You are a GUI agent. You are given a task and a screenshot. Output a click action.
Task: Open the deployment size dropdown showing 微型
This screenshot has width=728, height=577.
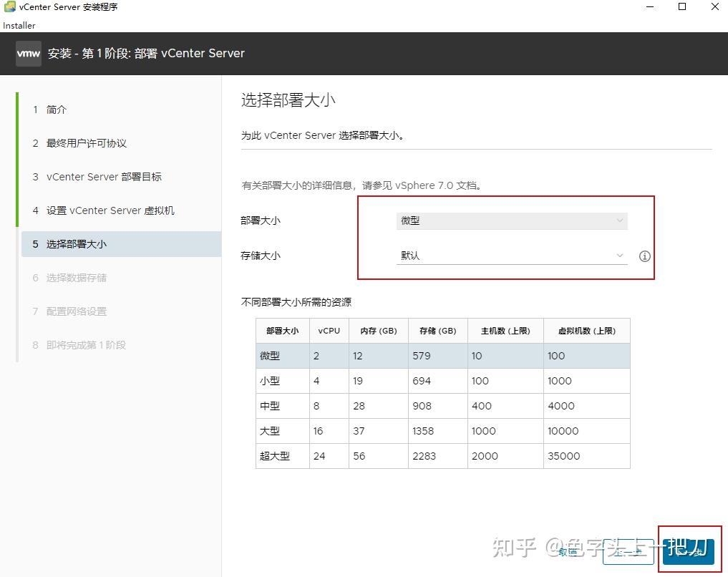[512, 220]
